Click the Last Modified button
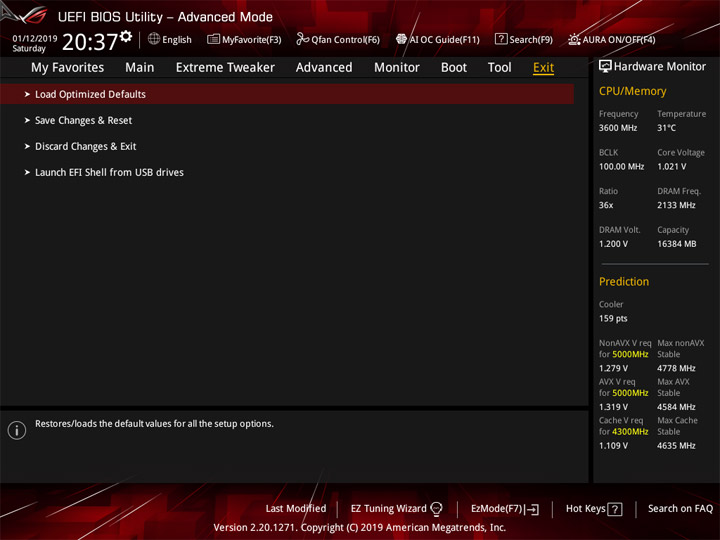This screenshot has height=540, width=720. pos(296,509)
